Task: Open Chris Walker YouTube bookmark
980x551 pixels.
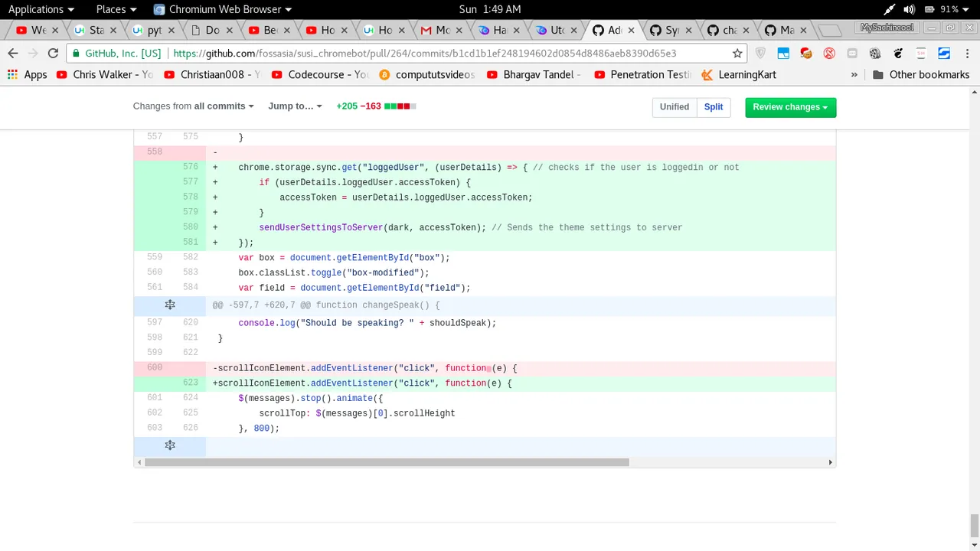Action: (x=104, y=74)
